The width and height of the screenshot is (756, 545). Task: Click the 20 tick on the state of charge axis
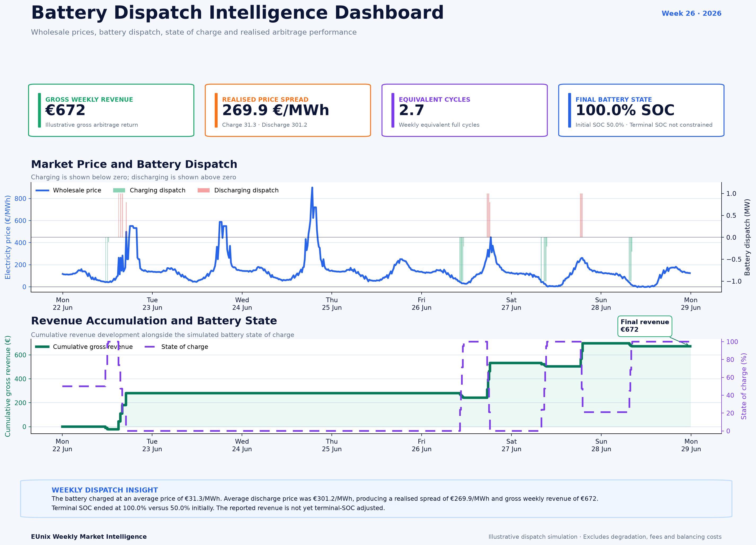(x=730, y=413)
